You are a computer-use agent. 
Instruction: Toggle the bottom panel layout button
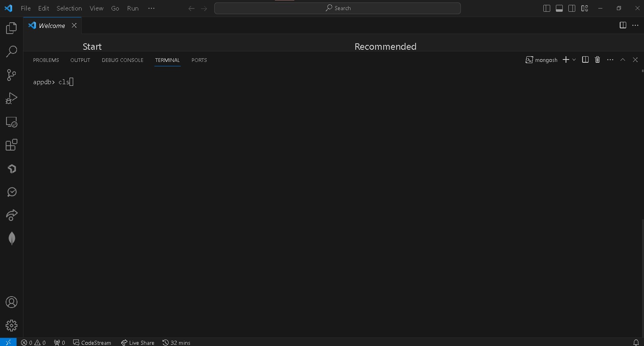pyautogui.click(x=559, y=8)
